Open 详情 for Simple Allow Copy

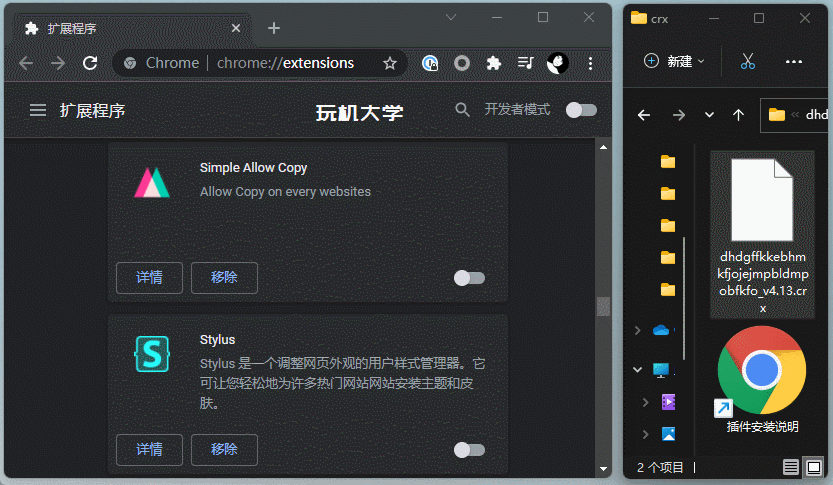point(149,278)
